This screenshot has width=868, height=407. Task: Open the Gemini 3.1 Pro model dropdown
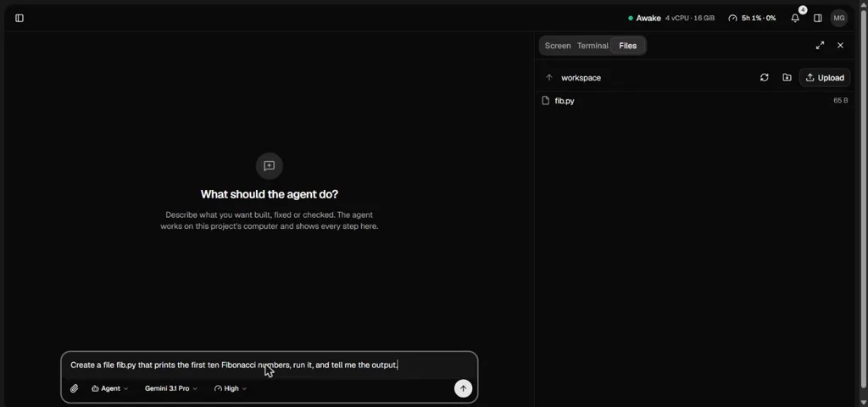tap(171, 388)
